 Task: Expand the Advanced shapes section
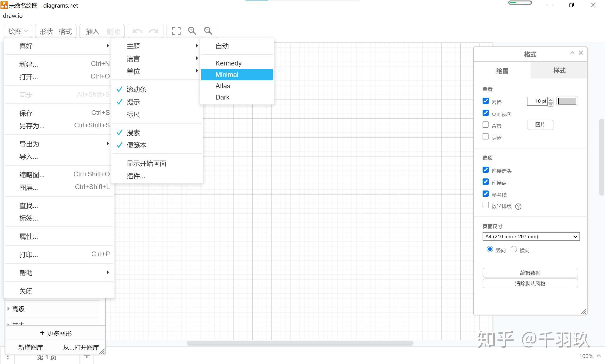click(18, 309)
